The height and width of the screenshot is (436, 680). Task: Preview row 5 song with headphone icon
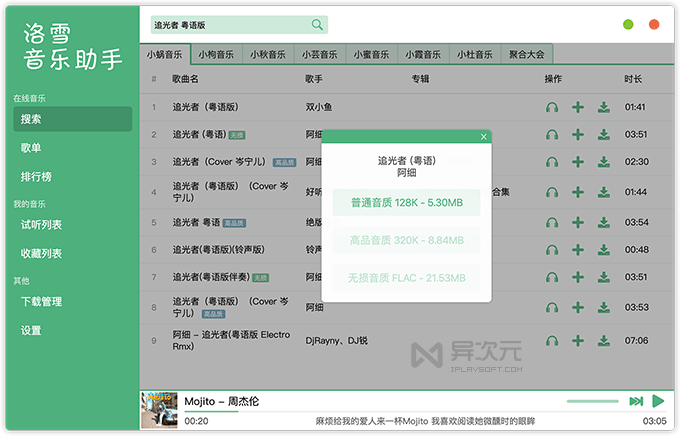[552, 223]
